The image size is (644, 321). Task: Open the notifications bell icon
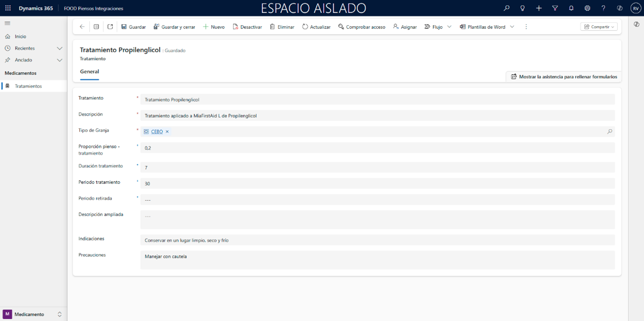[x=571, y=8]
